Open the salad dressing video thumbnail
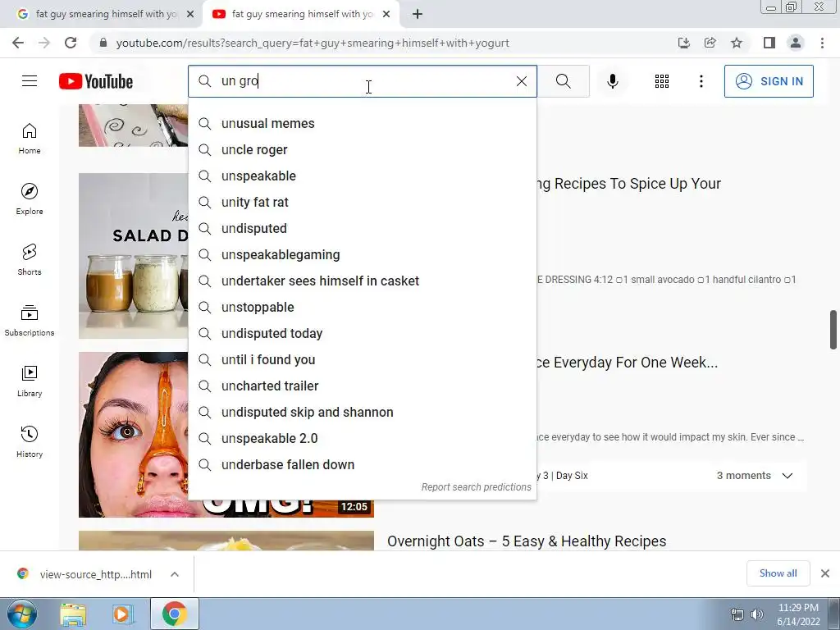 coord(134,256)
